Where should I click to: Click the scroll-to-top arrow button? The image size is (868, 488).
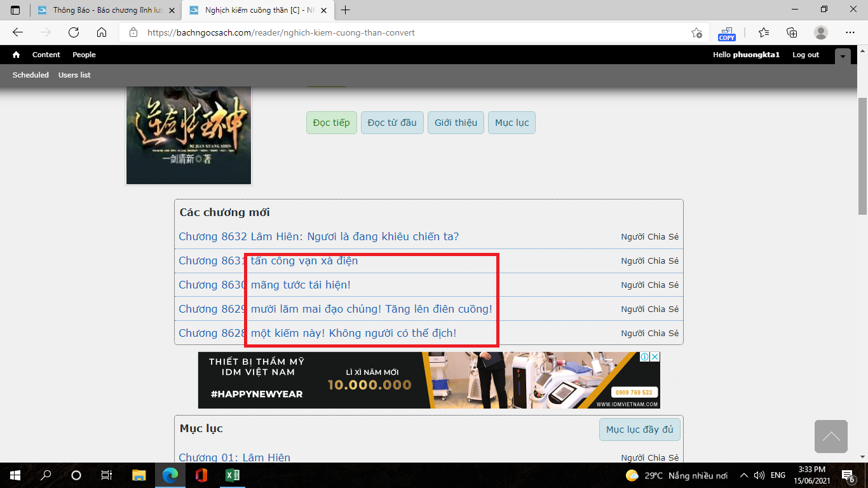click(x=831, y=437)
